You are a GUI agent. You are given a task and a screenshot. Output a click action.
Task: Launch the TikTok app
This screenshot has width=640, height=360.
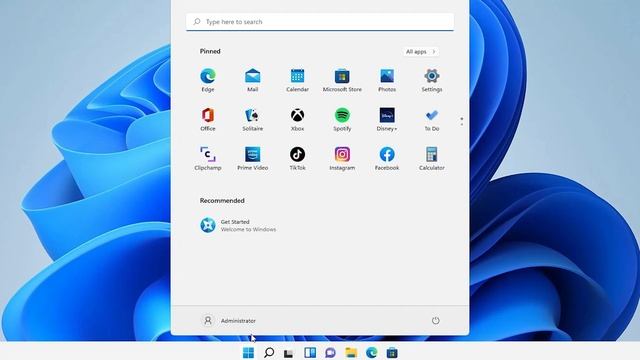tap(297, 158)
